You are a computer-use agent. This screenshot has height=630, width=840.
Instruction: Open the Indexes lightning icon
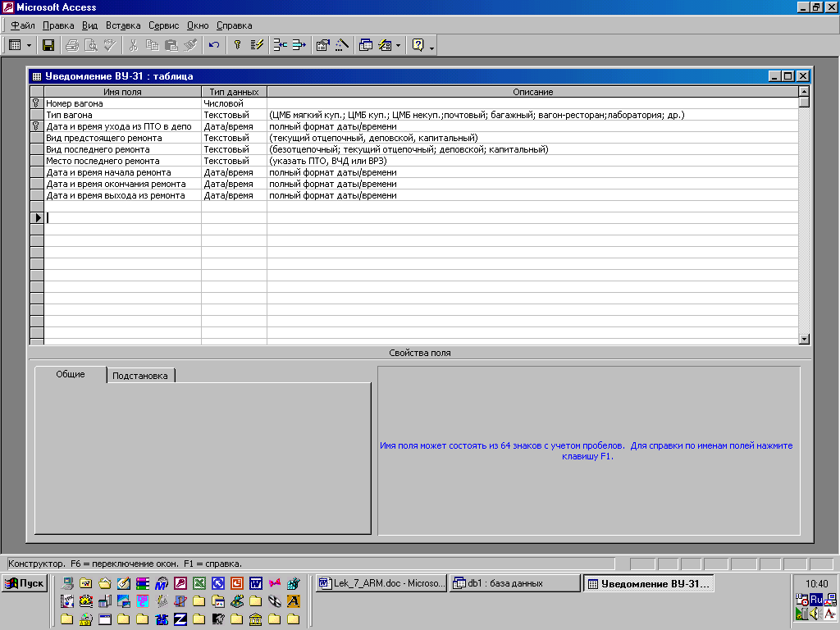click(257, 46)
